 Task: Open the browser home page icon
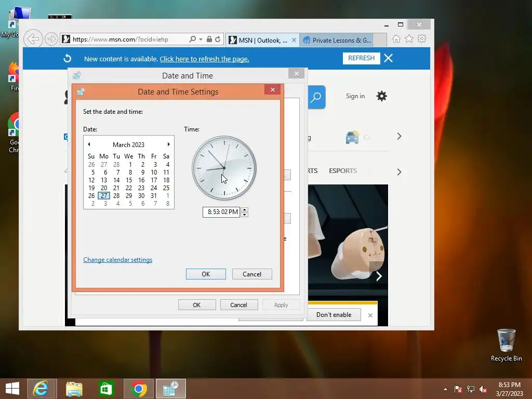pos(396,38)
